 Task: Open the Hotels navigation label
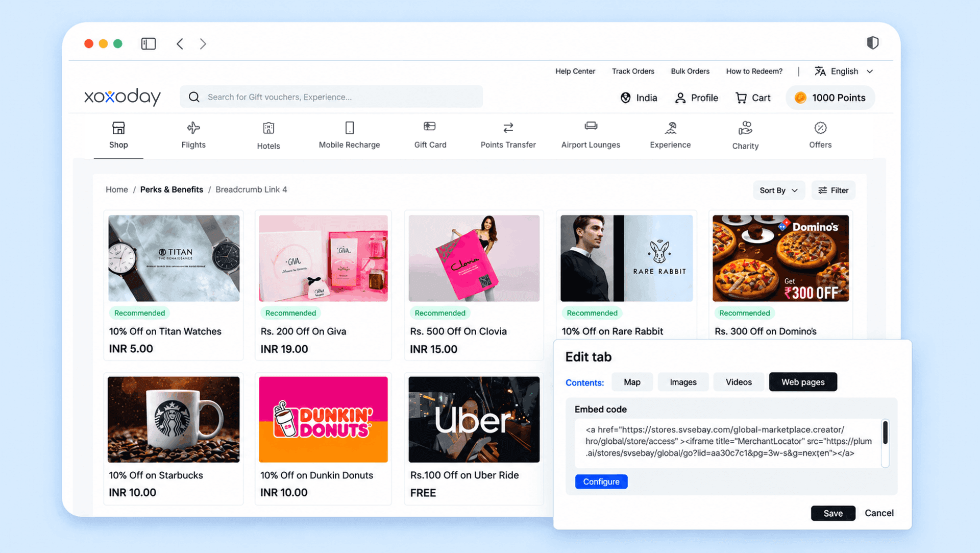tap(268, 146)
